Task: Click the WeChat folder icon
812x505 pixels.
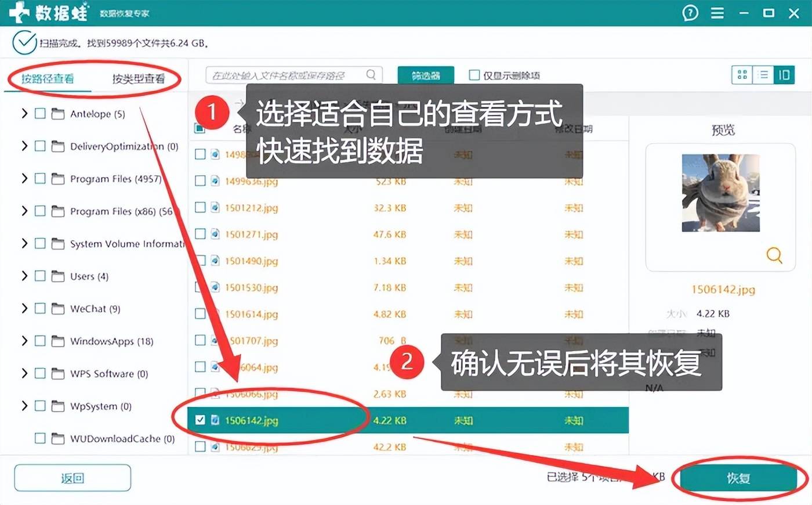Action: tap(58, 309)
